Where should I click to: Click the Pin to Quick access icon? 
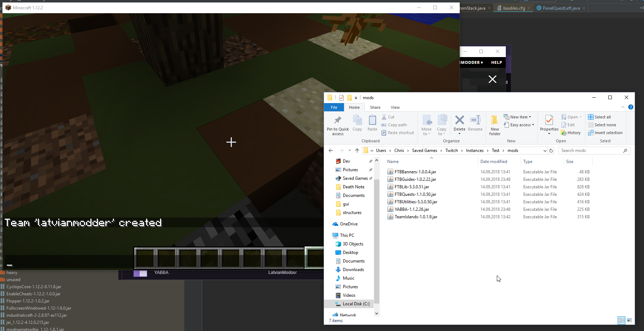(338, 121)
